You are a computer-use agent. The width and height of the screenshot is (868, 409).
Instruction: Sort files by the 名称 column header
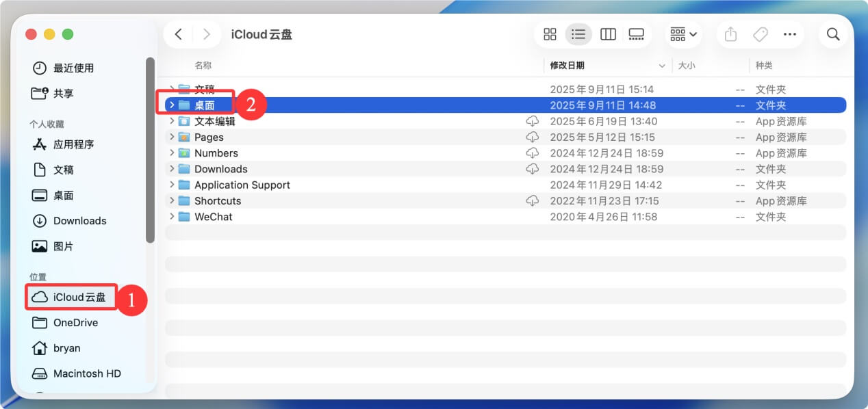202,65
